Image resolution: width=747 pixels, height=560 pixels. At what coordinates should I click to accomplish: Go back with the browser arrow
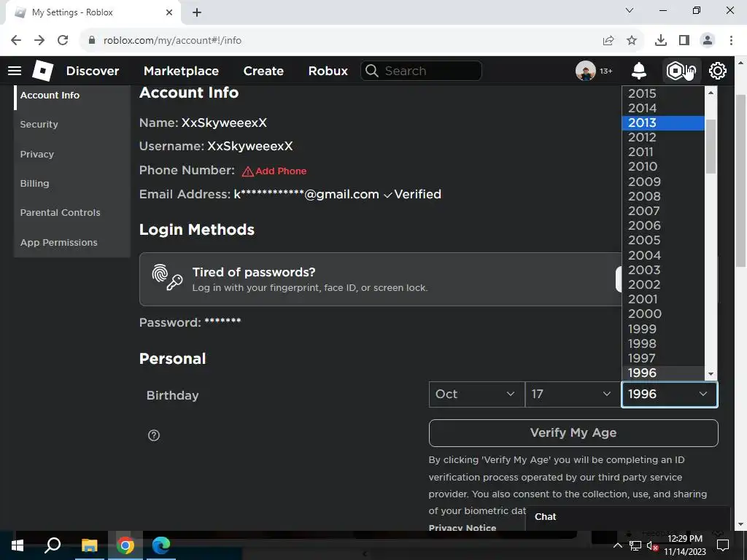16,41
